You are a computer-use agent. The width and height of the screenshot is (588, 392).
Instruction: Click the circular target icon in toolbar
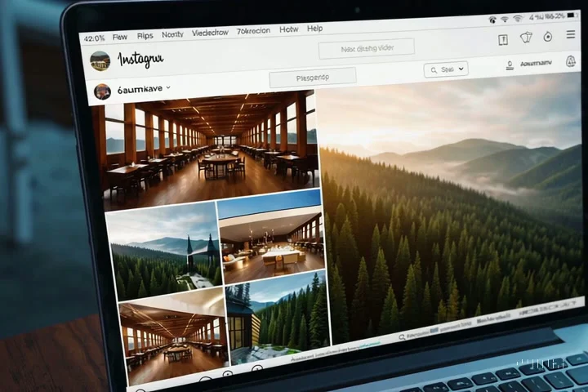(547, 37)
